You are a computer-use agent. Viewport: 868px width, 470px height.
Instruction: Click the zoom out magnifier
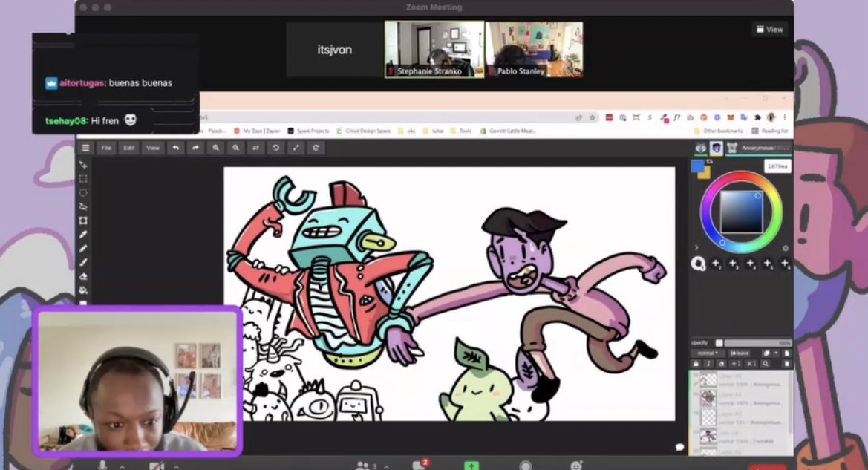(236, 148)
